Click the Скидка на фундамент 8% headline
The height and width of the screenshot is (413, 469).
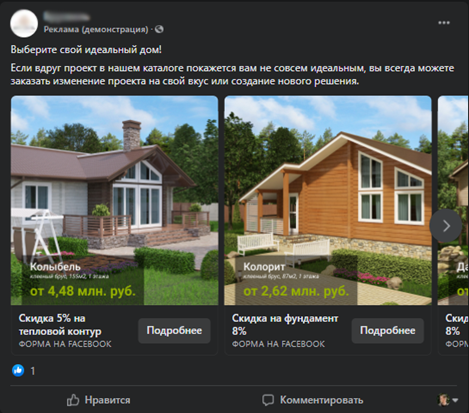[x=285, y=325]
